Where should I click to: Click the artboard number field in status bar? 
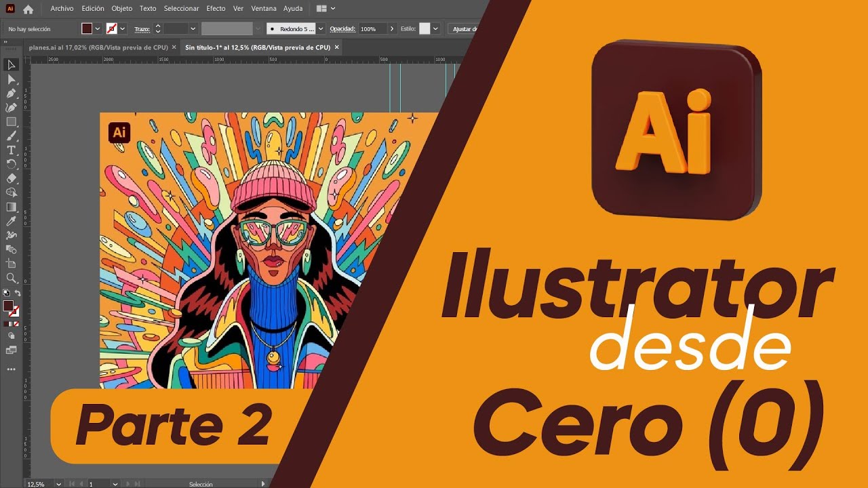98,484
